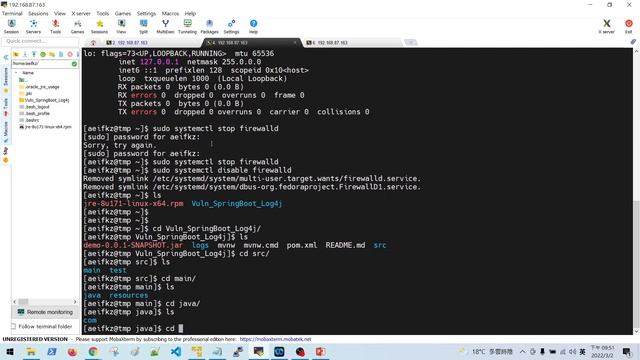Click the SFTP download icon
Viewport: 640px width, 360px height.
(x=25, y=54)
